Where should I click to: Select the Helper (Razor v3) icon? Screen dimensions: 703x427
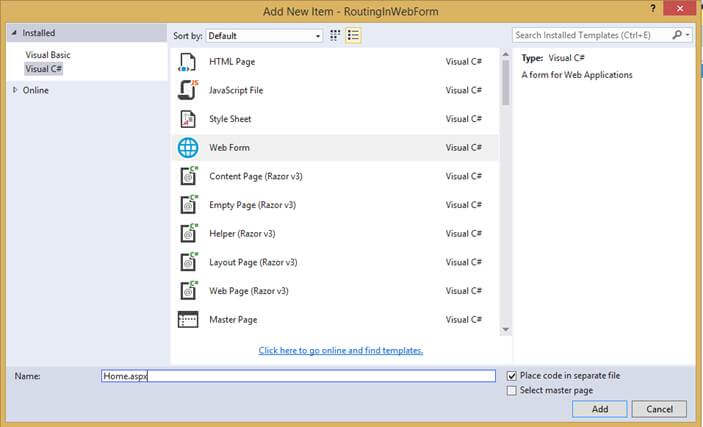click(189, 233)
